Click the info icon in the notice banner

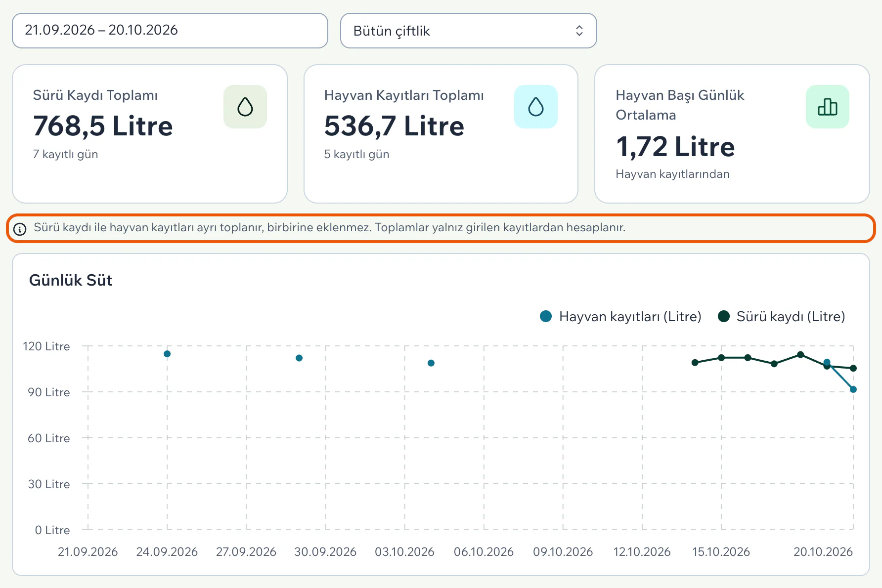coord(20,229)
